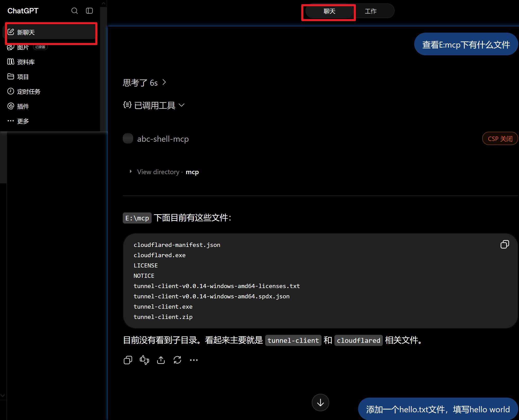The image size is (519, 420).
Task: Click the CSP 关闭 badge
Action: point(500,139)
